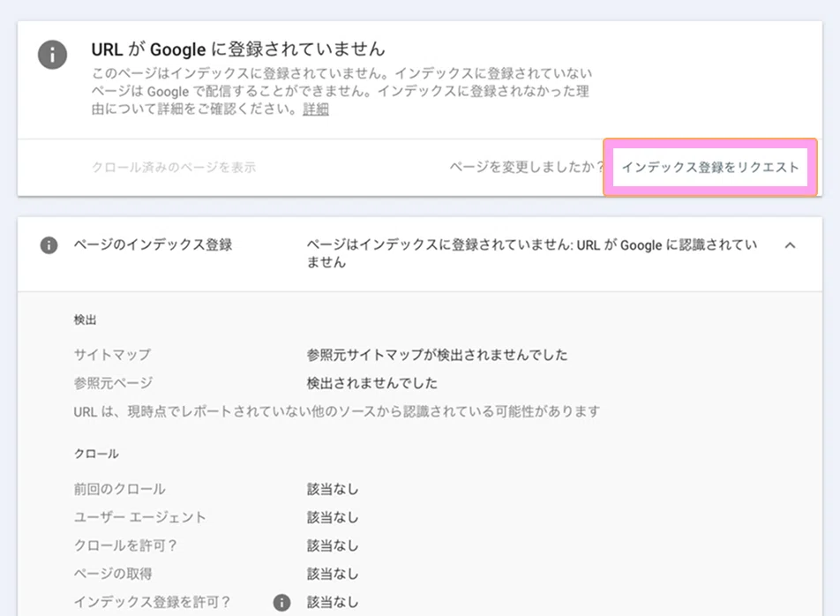Click 該当なし value for インデックス登録を許可？
Screen dimensions: 840x616
(x=332, y=603)
